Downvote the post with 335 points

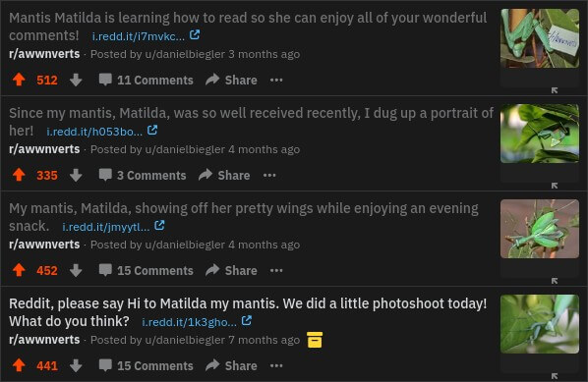point(76,175)
